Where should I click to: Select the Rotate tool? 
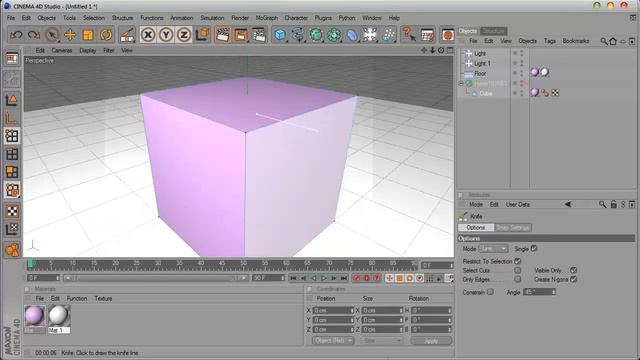tap(106, 35)
